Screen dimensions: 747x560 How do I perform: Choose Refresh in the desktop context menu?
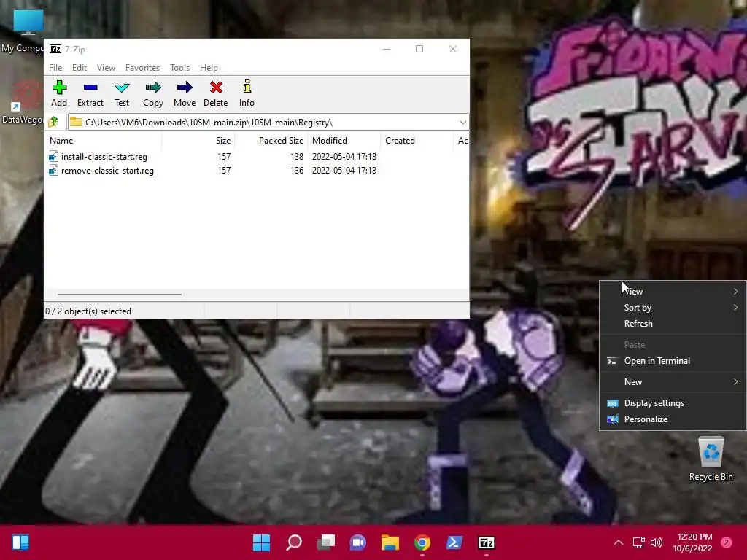pyautogui.click(x=672, y=324)
